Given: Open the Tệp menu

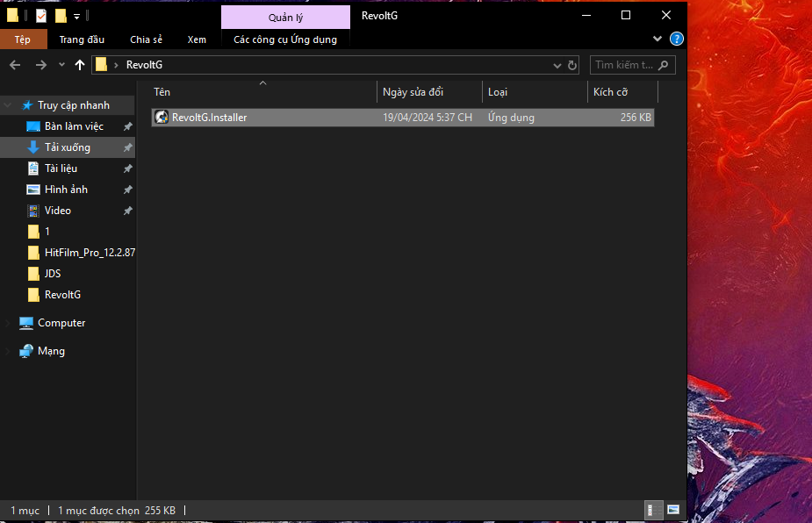Looking at the screenshot, I should pyautogui.click(x=22, y=39).
